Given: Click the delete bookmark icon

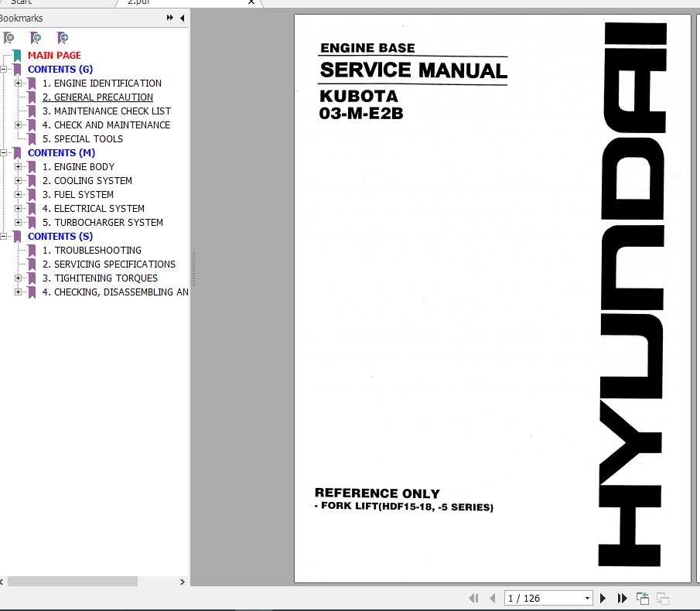Looking at the screenshot, I should pos(9,38).
